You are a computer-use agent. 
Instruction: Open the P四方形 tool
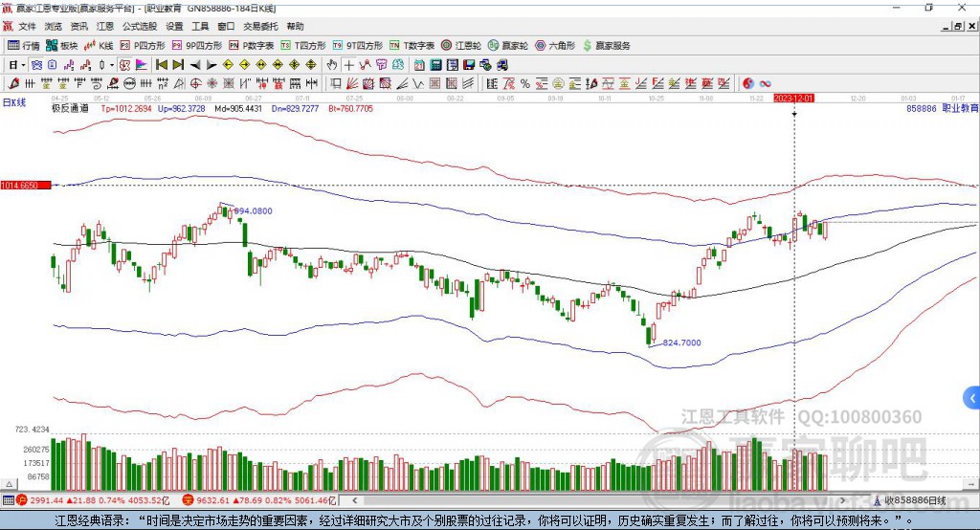[143, 46]
